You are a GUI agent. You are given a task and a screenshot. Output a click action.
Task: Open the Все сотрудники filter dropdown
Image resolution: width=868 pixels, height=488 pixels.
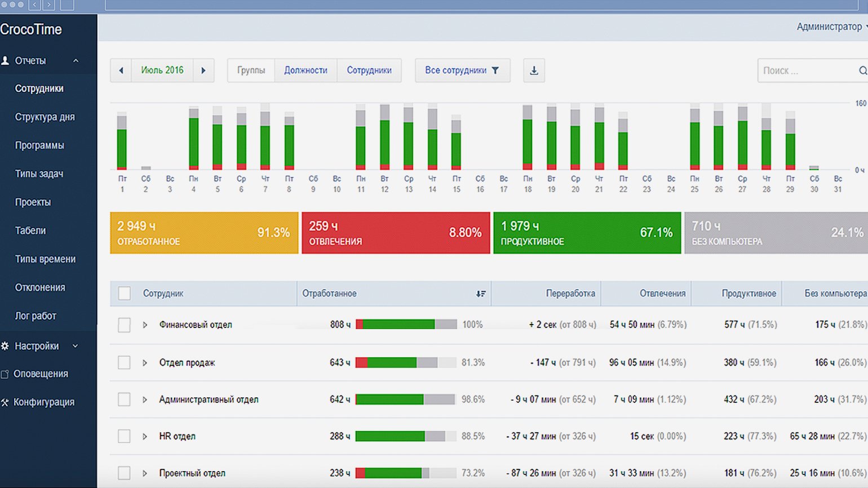pos(462,70)
